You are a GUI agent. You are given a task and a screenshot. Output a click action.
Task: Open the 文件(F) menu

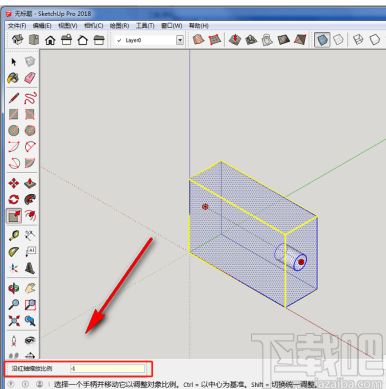pos(17,26)
